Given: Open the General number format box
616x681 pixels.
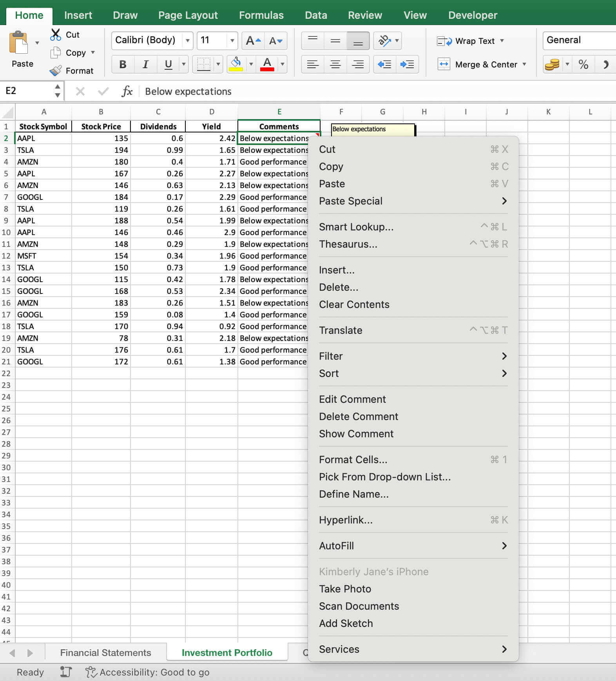Looking at the screenshot, I should click(579, 40).
